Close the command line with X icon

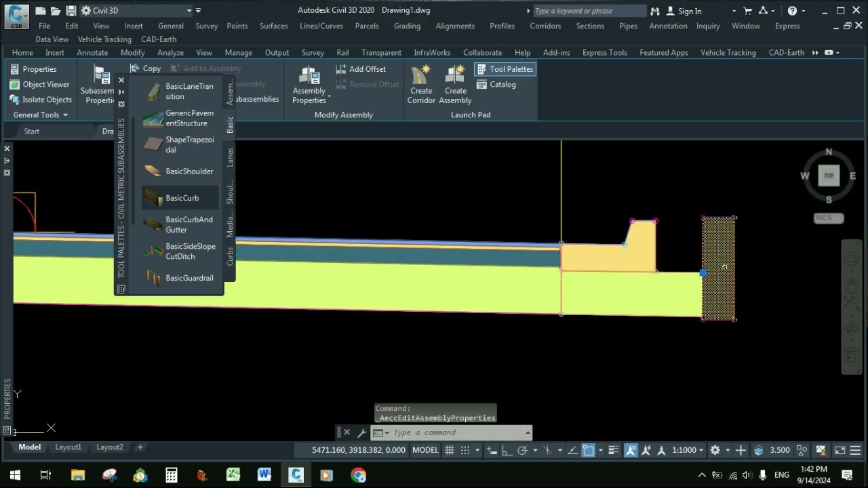pyautogui.click(x=347, y=432)
